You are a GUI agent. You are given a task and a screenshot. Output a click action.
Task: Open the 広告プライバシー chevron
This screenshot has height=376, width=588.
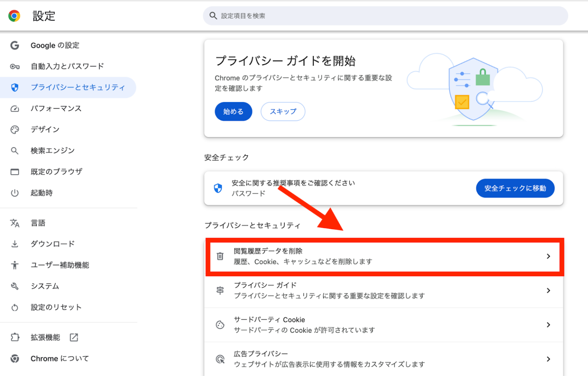[549, 359]
